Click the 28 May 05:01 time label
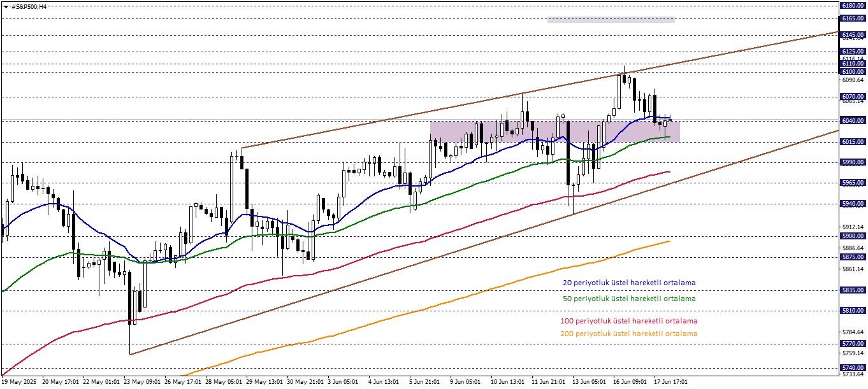This screenshot has height=389, width=868. coord(223,382)
